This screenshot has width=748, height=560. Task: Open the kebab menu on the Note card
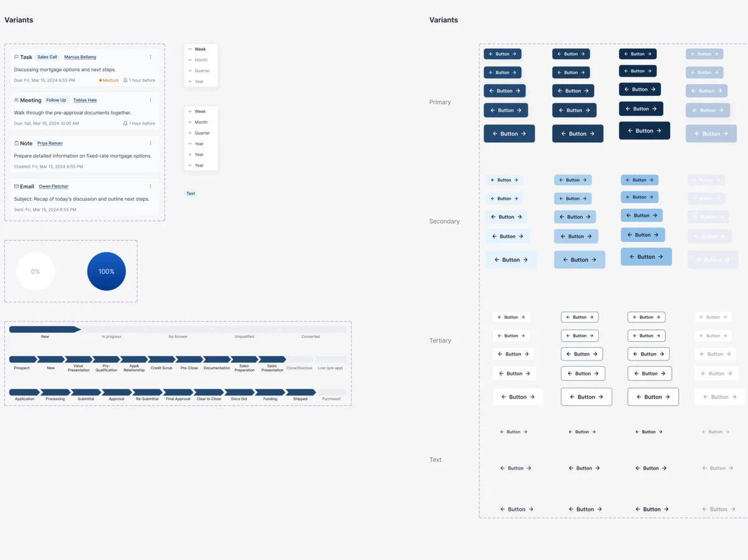tap(150, 143)
